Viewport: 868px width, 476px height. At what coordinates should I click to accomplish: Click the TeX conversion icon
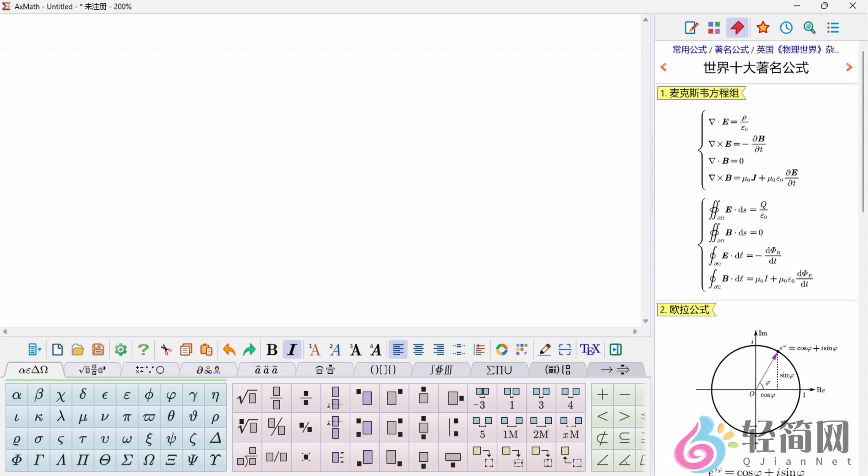(590, 349)
